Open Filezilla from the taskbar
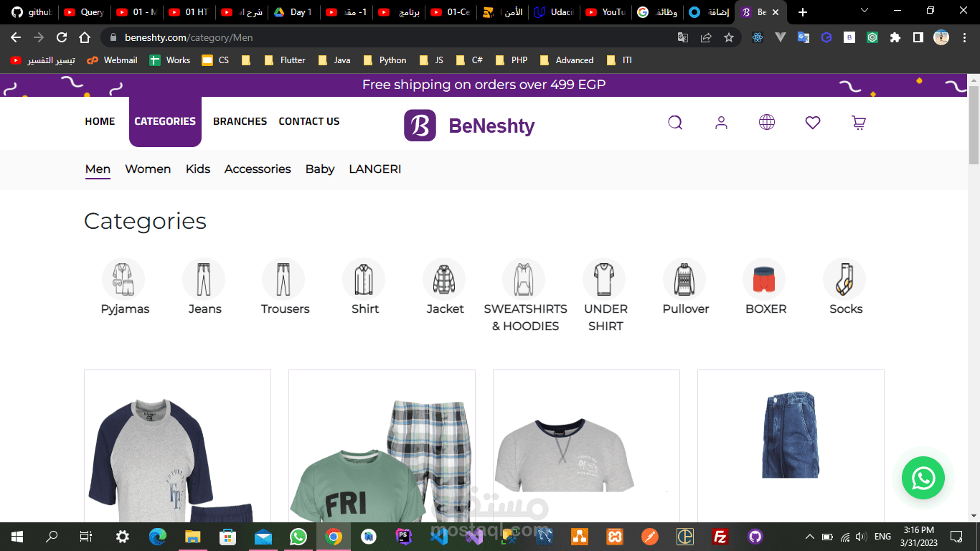The width and height of the screenshot is (980, 551). [719, 536]
